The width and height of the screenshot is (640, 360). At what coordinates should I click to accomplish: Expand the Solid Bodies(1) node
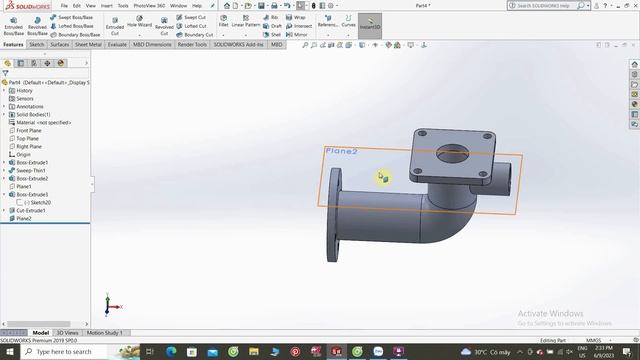click(4, 115)
